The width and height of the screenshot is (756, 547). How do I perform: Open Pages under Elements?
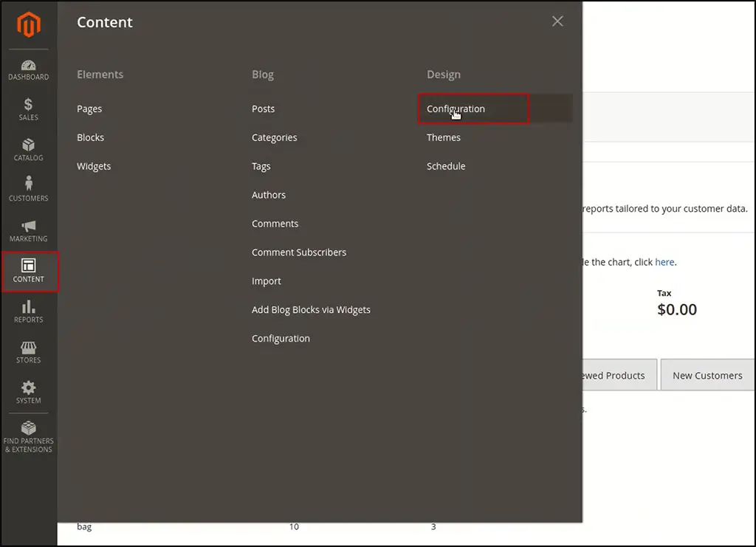[89, 109]
